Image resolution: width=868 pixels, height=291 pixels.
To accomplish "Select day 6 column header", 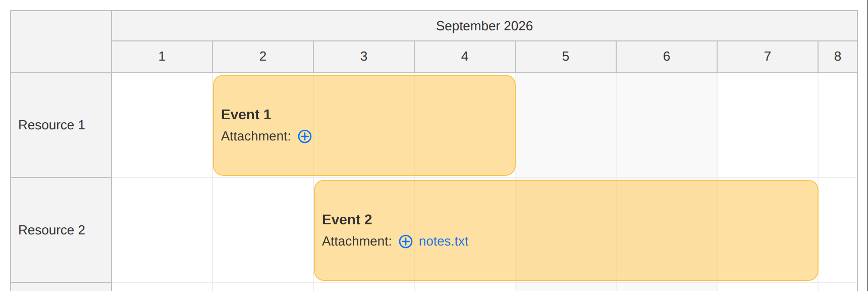I will click(667, 57).
